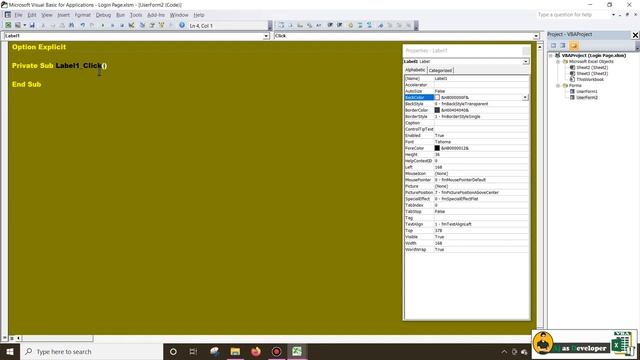Click the View Microsoft Excel toolbar icon
This screenshot has width=640, height=360.
coord(8,25)
